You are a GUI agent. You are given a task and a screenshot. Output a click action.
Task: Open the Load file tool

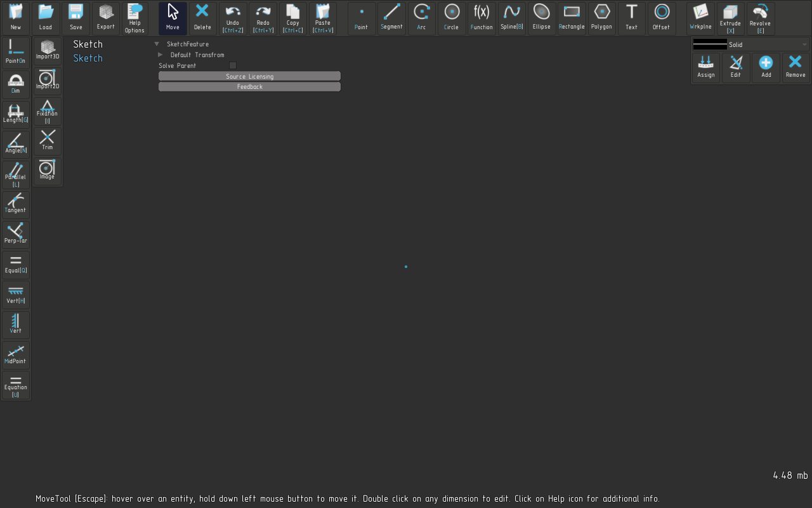(x=45, y=18)
